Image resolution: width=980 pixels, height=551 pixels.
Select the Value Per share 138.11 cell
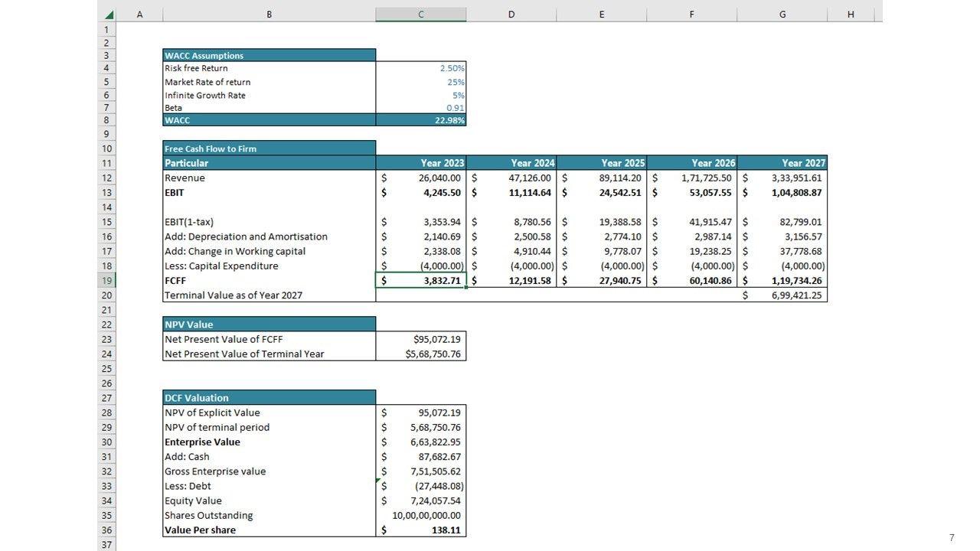420,530
